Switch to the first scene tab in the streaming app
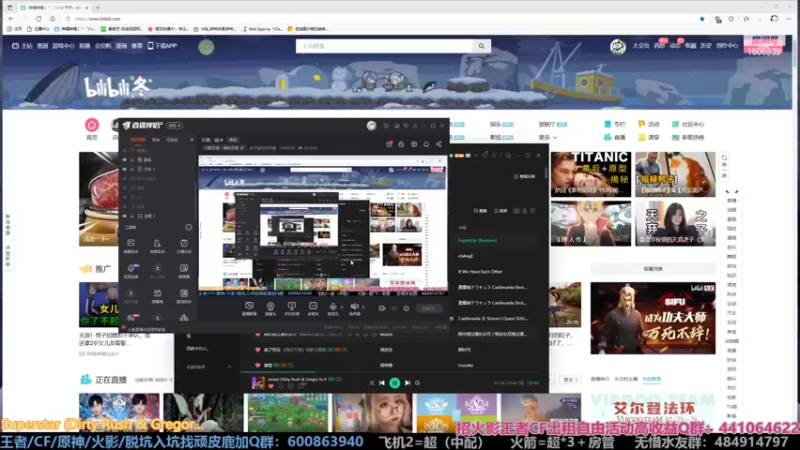This screenshot has height=450, width=800. (x=138, y=139)
